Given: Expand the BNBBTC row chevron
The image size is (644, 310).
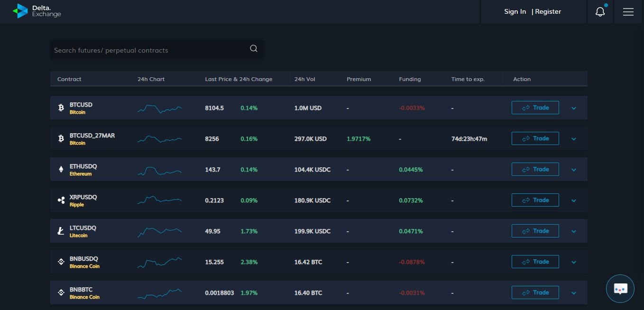Looking at the screenshot, I should pyautogui.click(x=574, y=293).
